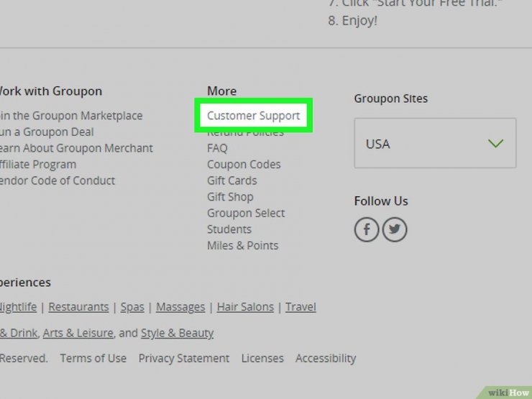Open the FAQ link
The width and height of the screenshot is (532, 399).
217,148
